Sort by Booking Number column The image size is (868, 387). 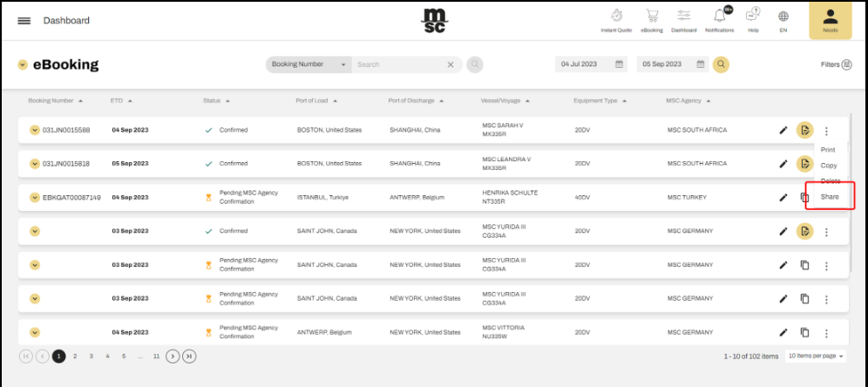56,101
